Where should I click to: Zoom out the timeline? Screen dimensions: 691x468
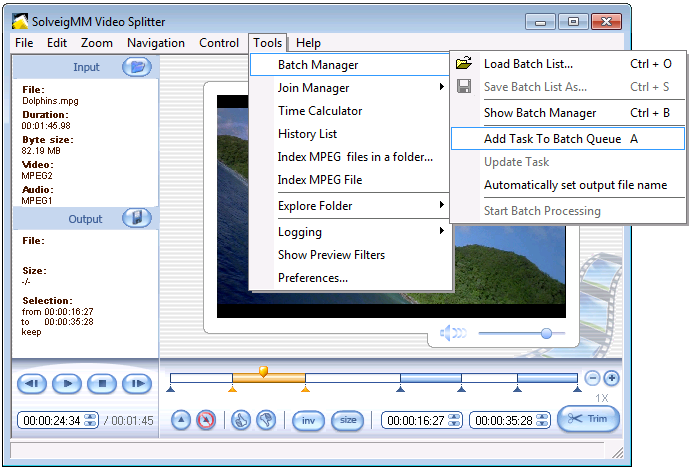(592, 378)
